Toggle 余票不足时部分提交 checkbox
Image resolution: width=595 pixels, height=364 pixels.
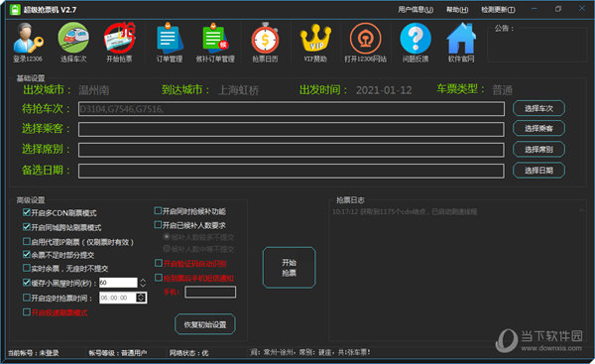pos(26,254)
